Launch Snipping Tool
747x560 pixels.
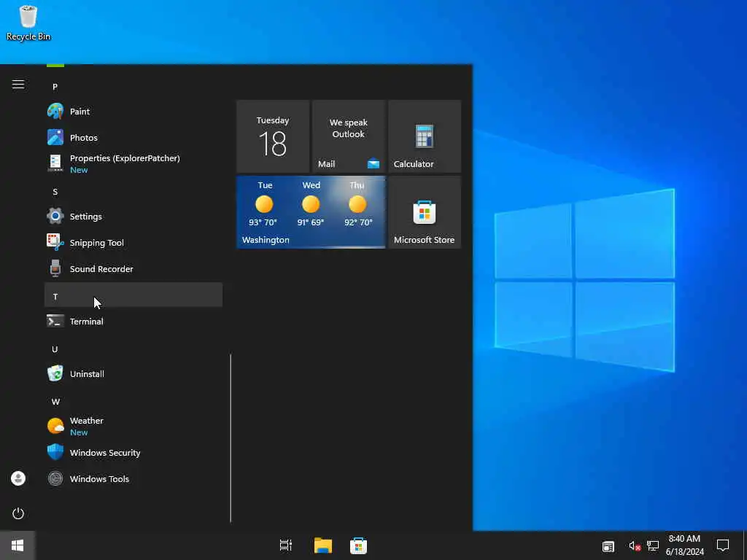133,243
